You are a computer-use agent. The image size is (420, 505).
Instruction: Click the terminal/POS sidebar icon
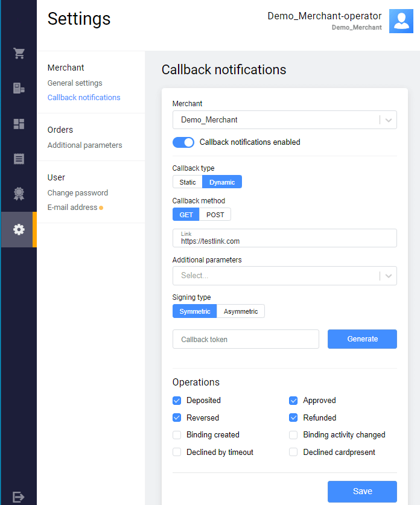pyautogui.click(x=19, y=89)
